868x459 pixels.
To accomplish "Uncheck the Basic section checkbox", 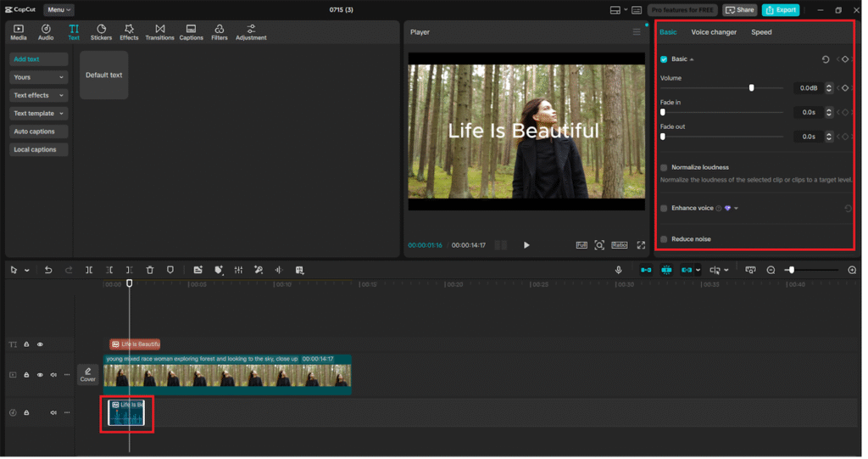I will tap(664, 59).
